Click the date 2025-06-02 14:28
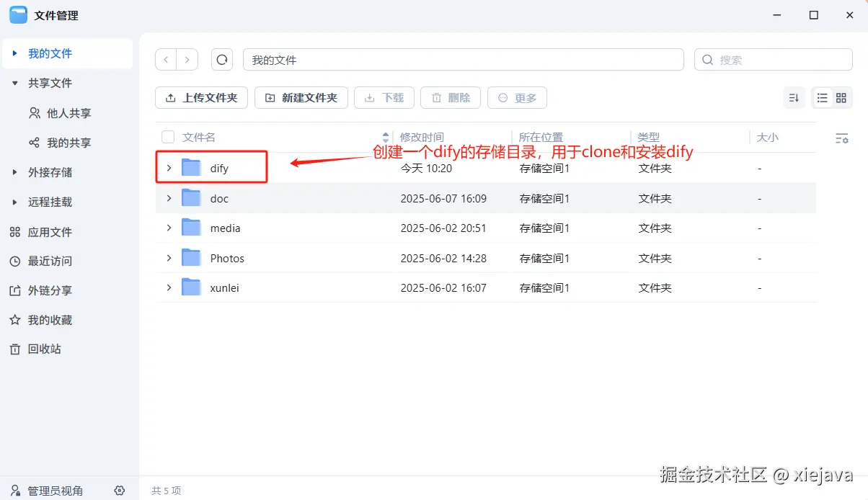868x500 pixels. click(x=443, y=258)
